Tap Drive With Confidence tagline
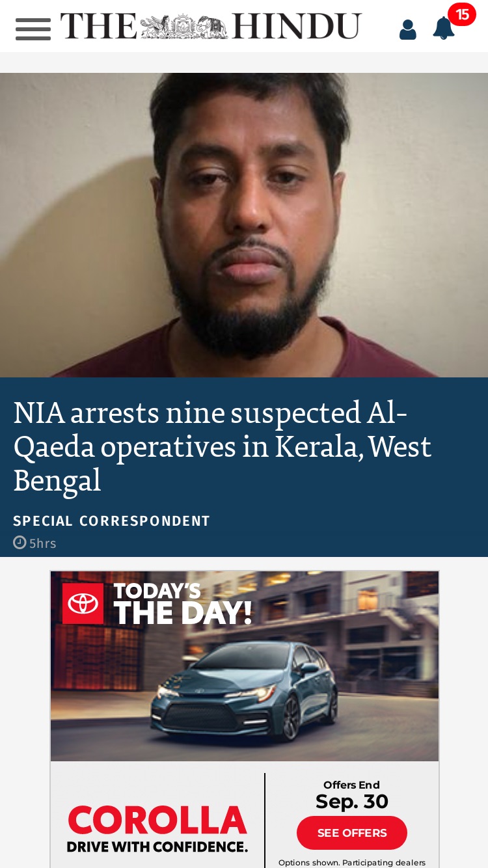 tap(157, 847)
